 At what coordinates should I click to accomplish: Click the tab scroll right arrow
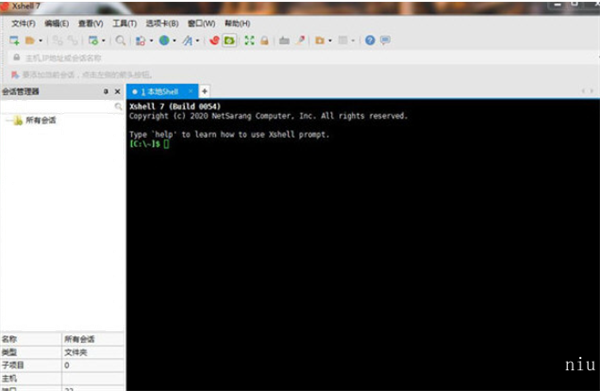(592, 91)
